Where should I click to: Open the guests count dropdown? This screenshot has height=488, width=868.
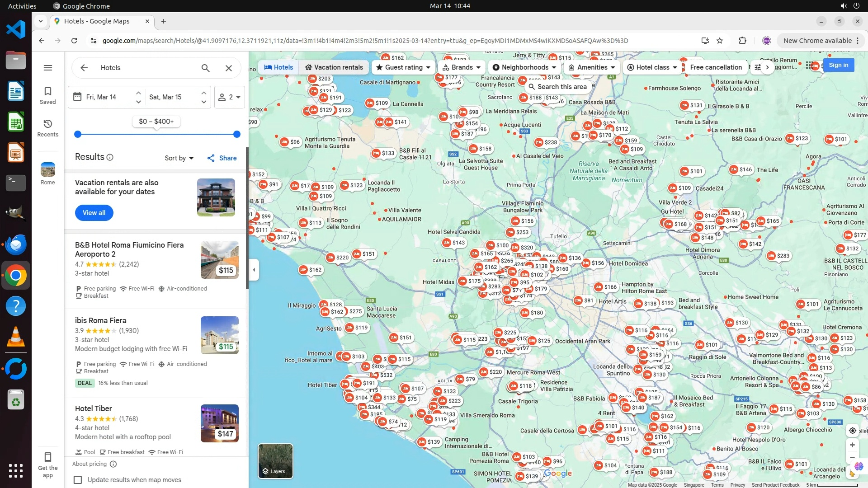point(229,97)
